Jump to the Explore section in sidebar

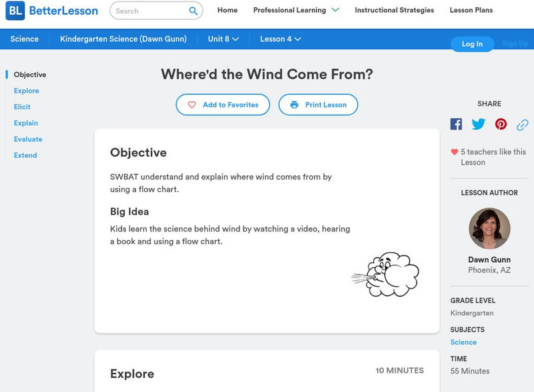[x=26, y=91]
